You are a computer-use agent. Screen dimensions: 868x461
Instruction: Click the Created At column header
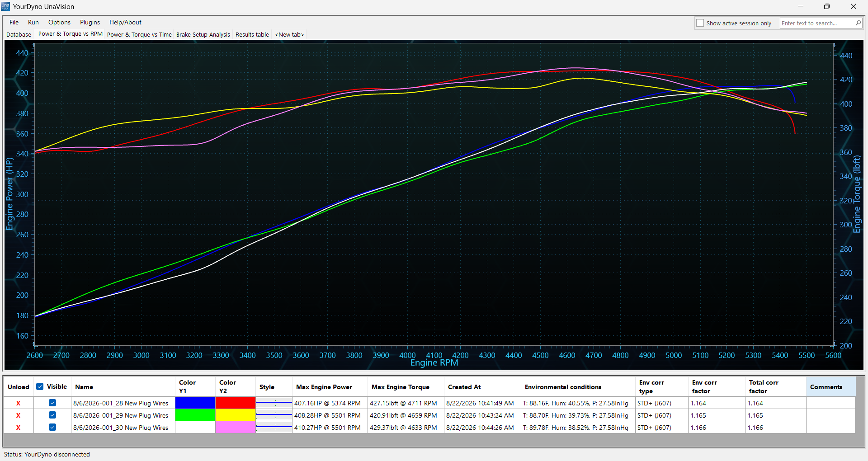482,387
